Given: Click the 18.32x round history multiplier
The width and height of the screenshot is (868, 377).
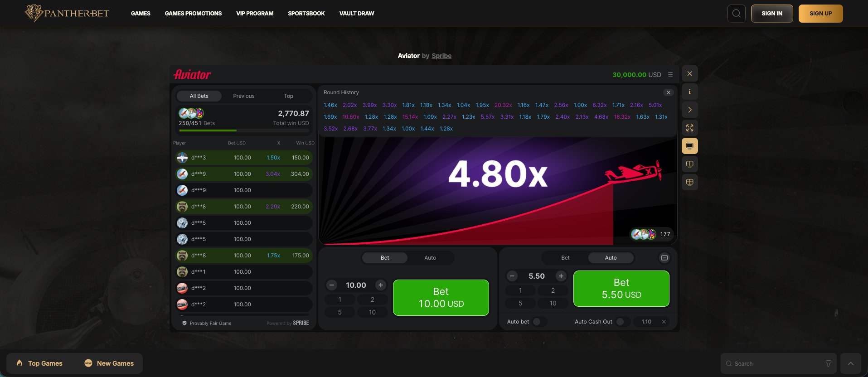Looking at the screenshot, I should pos(622,117).
